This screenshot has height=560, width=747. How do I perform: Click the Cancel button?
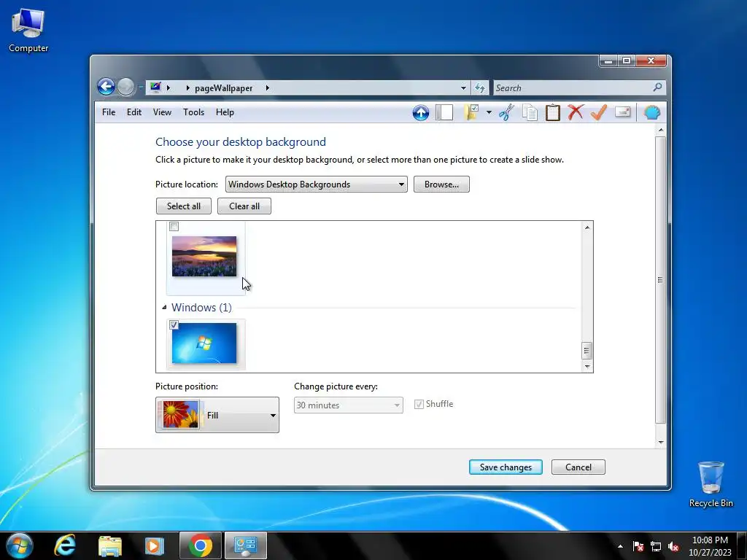click(x=578, y=467)
